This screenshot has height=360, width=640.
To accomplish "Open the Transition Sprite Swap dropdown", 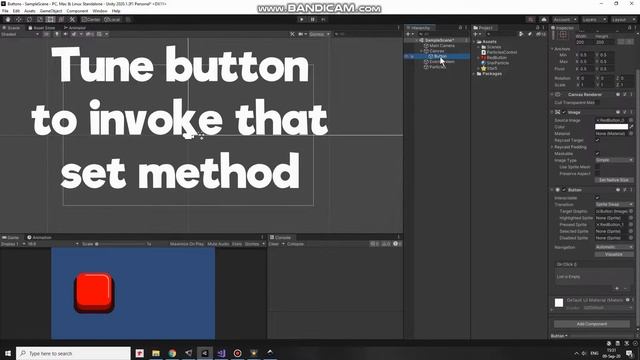I will tap(614, 204).
